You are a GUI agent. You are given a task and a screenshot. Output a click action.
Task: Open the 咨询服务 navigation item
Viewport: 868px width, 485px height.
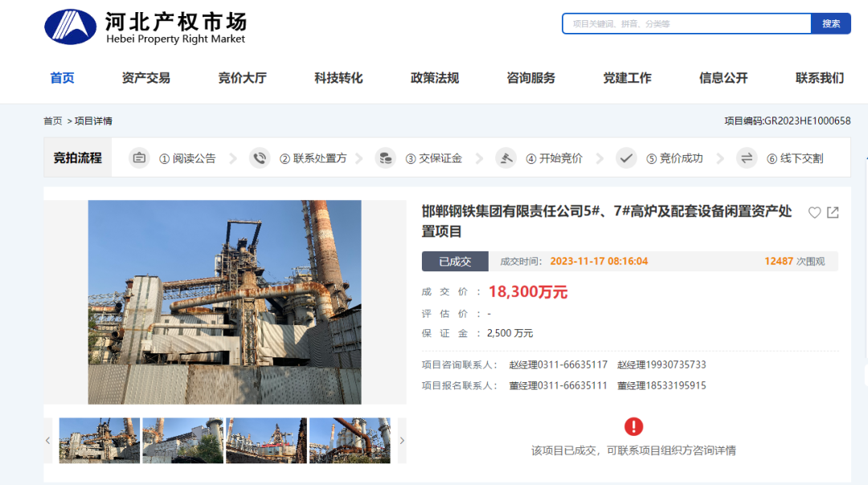pos(531,78)
